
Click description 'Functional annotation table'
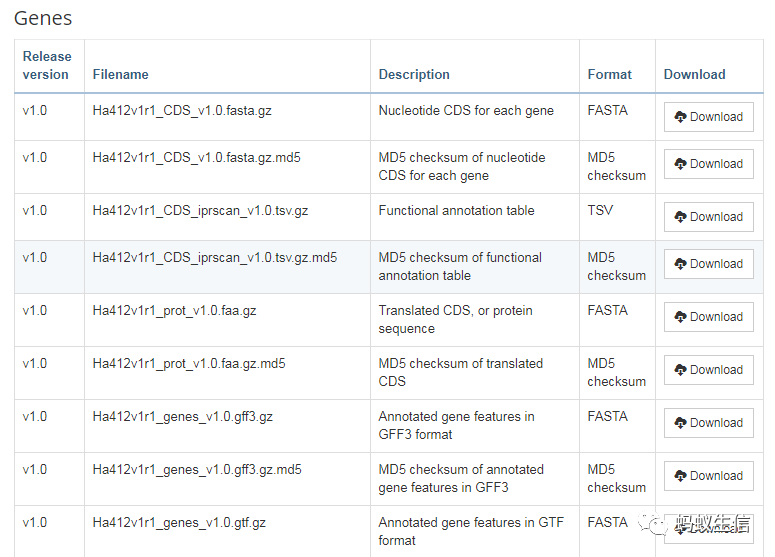(457, 211)
